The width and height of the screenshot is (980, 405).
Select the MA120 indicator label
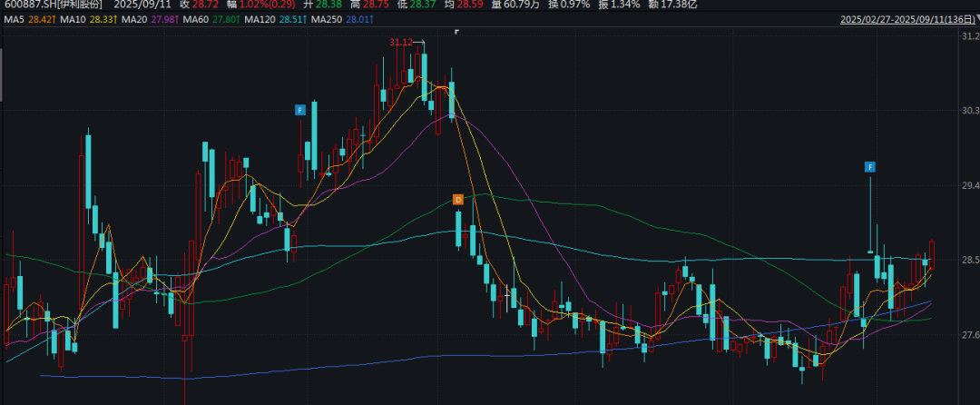point(260,20)
